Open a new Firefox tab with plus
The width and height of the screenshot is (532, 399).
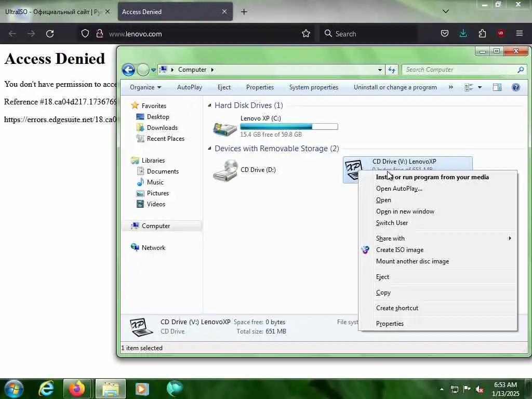[244, 12]
